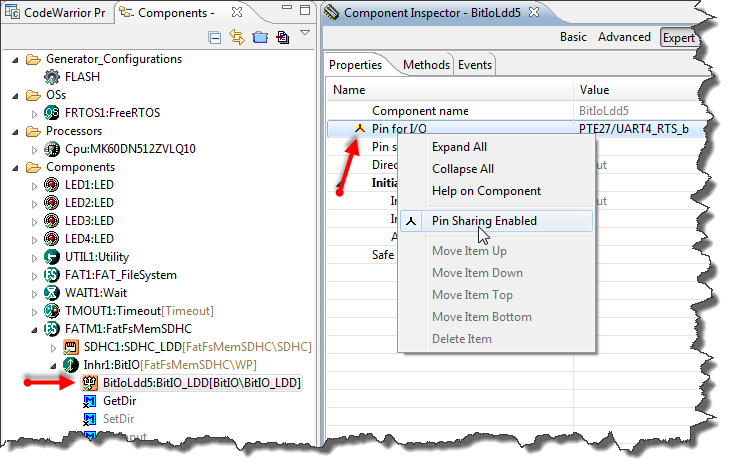Open the Methods tab
This screenshot has height=473, width=737.
coord(425,65)
